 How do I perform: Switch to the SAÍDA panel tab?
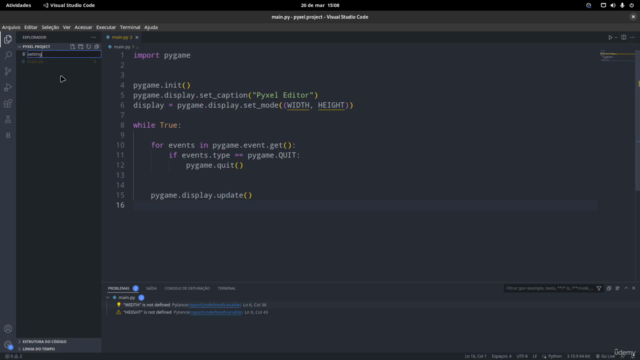pos(151,288)
